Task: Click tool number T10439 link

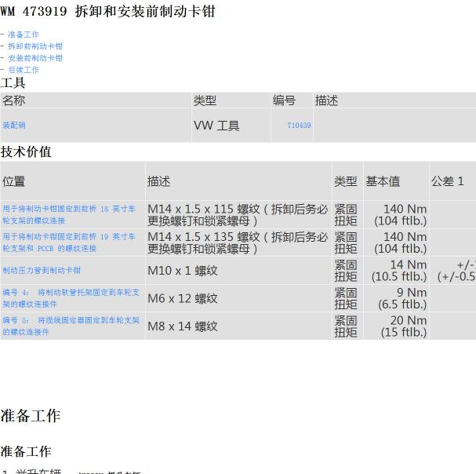Action: point(299,126)
